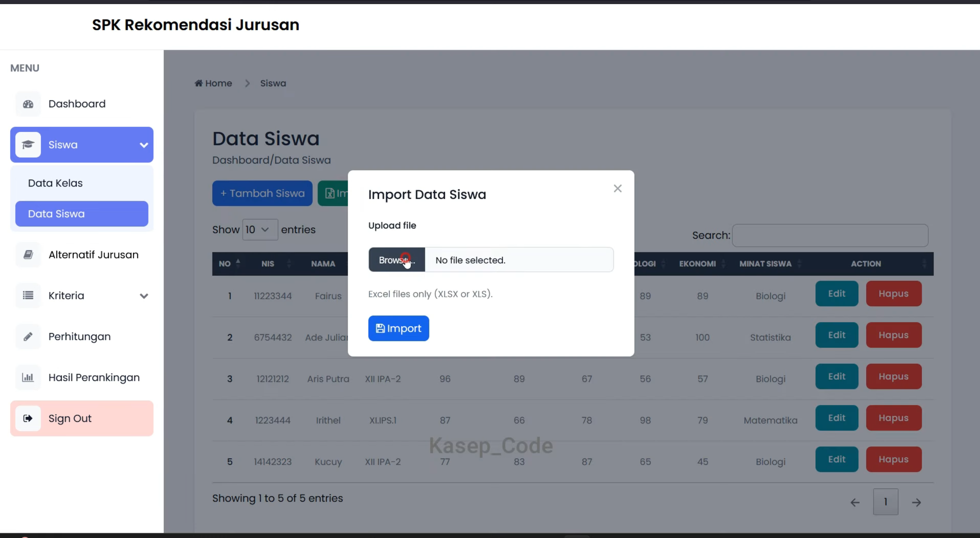Sort by NIS column arrows
Viewport: 980px width, 538px height.
[x=289, y=264]
